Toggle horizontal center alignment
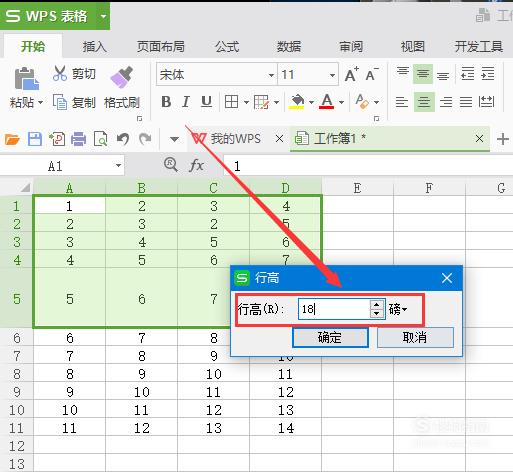Viewport: 513px width, 472px height. point(424,102)
